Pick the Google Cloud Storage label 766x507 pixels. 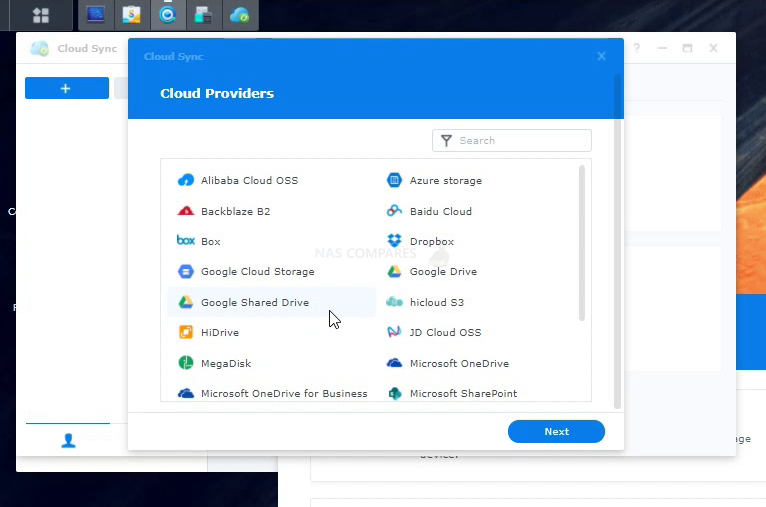coord(257,272)
